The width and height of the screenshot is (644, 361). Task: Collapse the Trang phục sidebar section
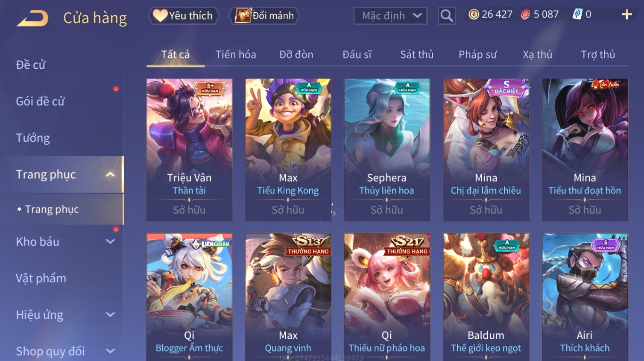click(110, 174)
